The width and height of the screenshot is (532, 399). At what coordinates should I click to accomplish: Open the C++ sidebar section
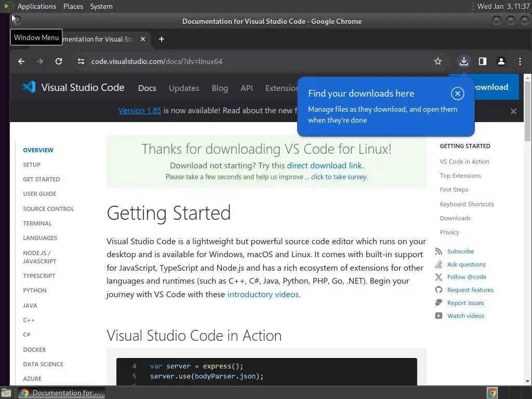pyautogui.click(x=29, y=320)
